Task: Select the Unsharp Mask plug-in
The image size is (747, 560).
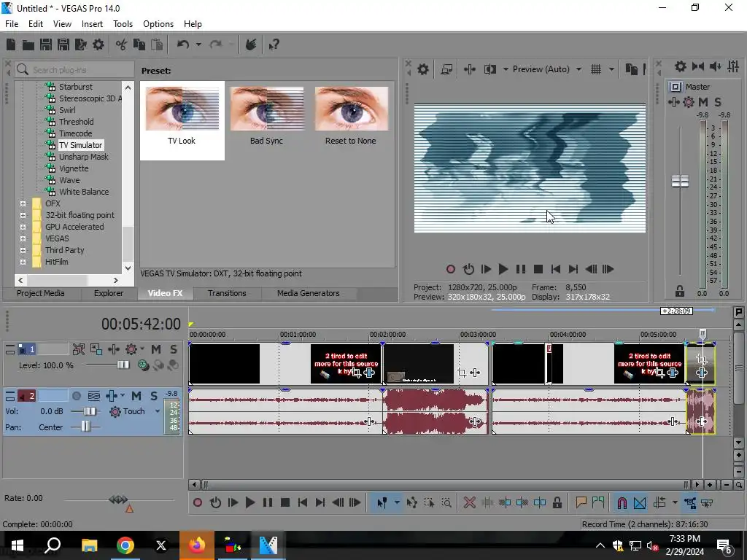Action: (x=83, y=157)
